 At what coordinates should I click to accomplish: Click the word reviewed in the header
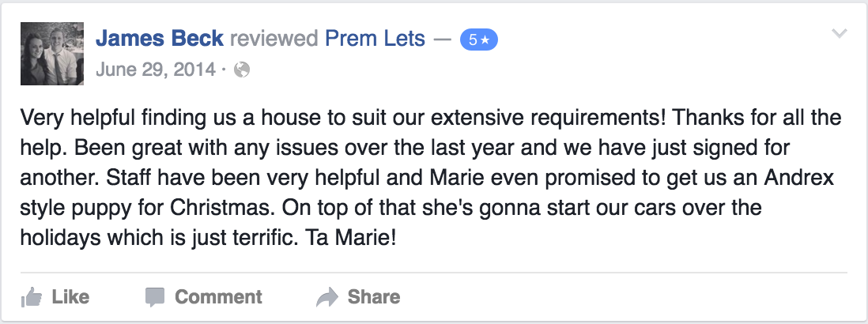(274, 39)
